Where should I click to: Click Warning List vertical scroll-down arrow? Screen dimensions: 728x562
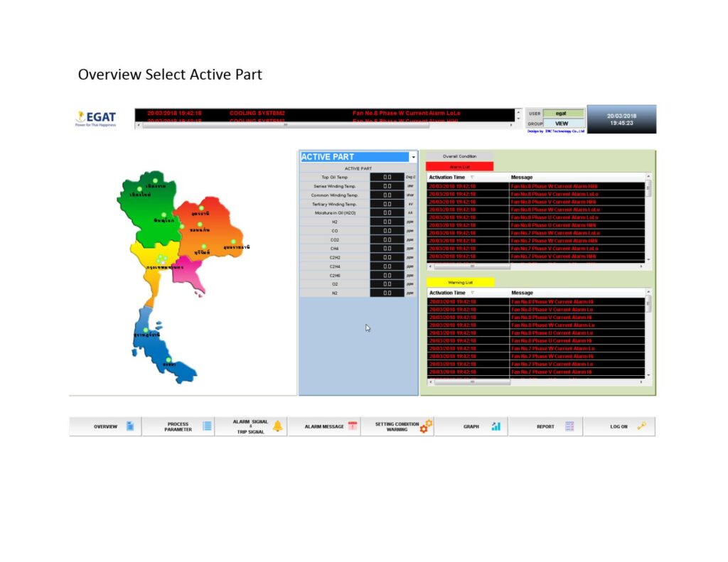click(648, 375)
